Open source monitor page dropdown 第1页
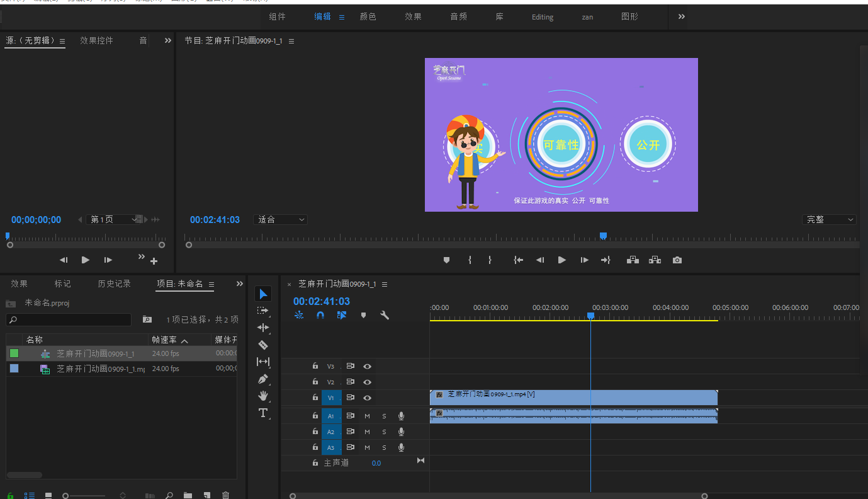868x499 pixels. [115, 219]
